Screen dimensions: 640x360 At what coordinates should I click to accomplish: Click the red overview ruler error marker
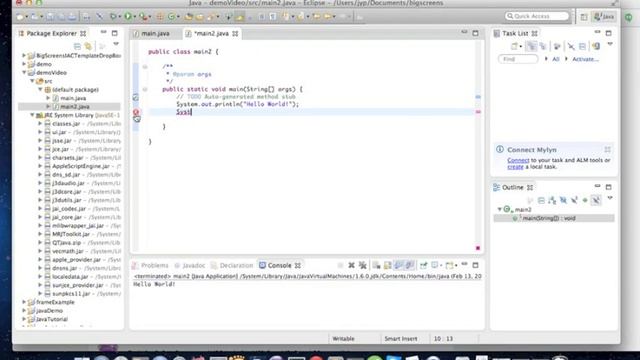coord(478,111)
